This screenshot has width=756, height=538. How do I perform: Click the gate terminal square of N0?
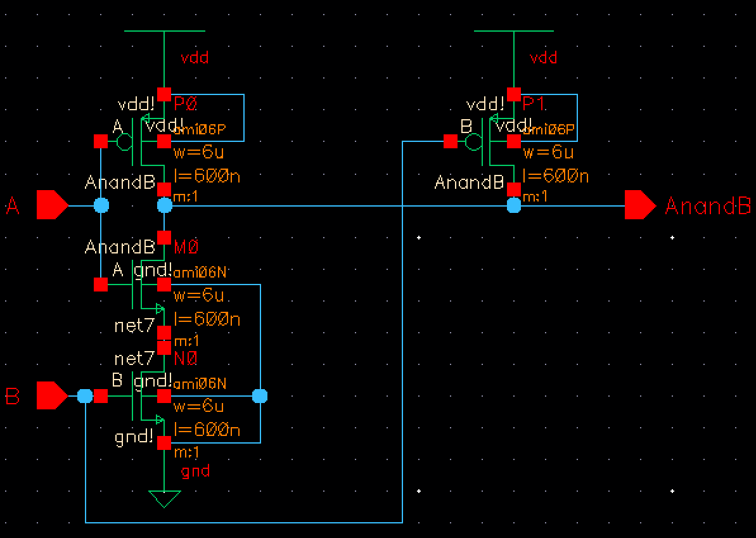(x=100, y=396)
